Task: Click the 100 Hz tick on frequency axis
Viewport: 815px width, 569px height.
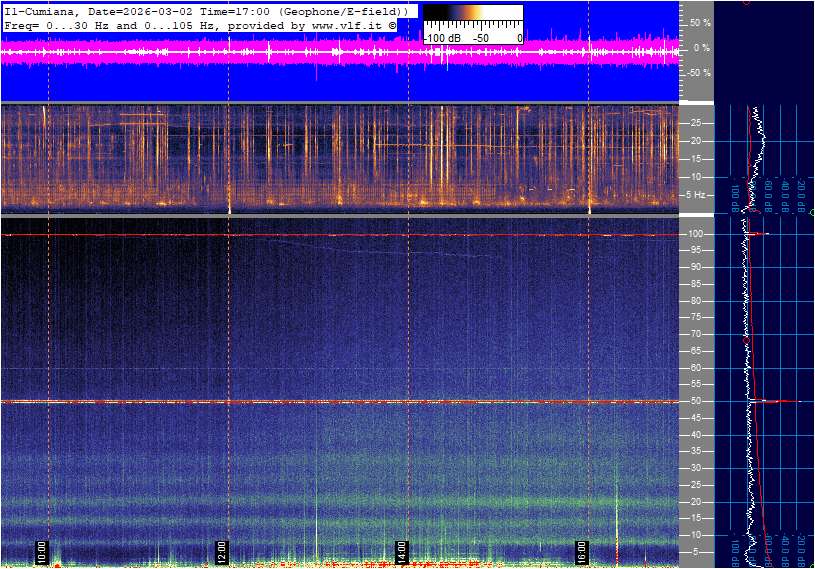Action: click(696, 234)
